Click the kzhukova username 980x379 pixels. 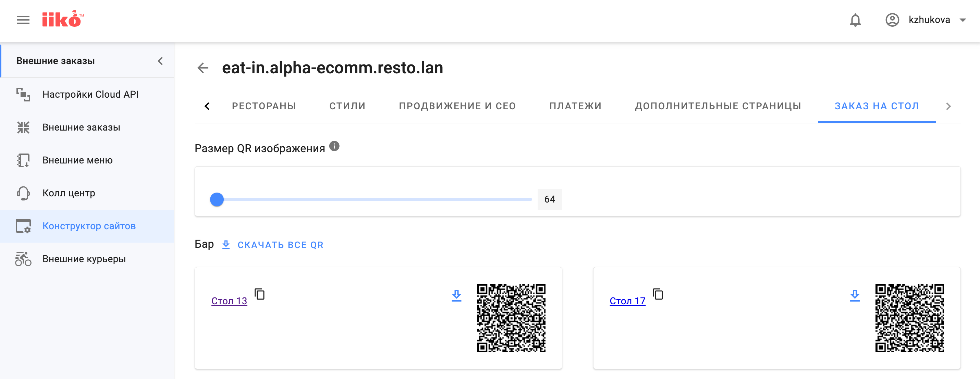(x=929, y=20)
